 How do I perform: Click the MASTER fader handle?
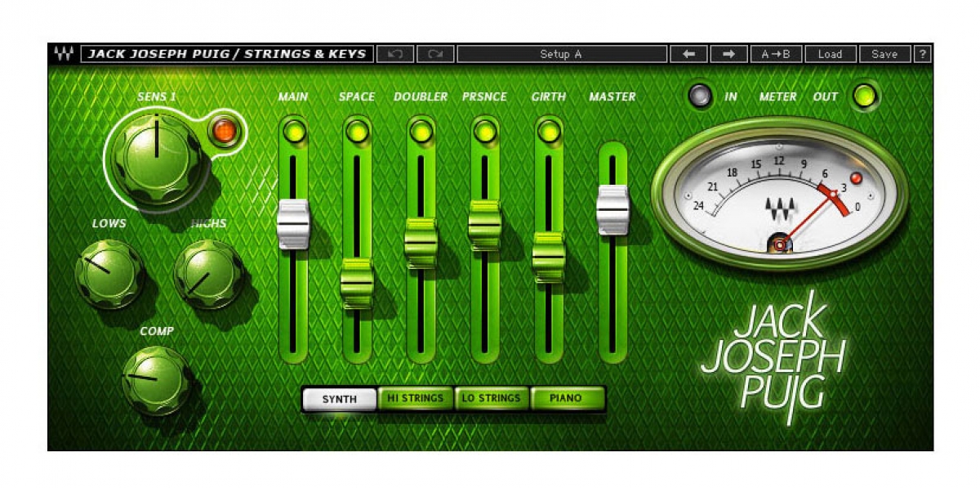612,210
